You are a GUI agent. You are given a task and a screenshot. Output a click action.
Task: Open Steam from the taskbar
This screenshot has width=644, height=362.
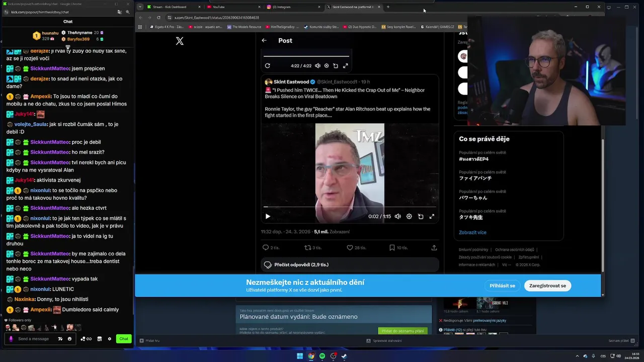(344, 356)
